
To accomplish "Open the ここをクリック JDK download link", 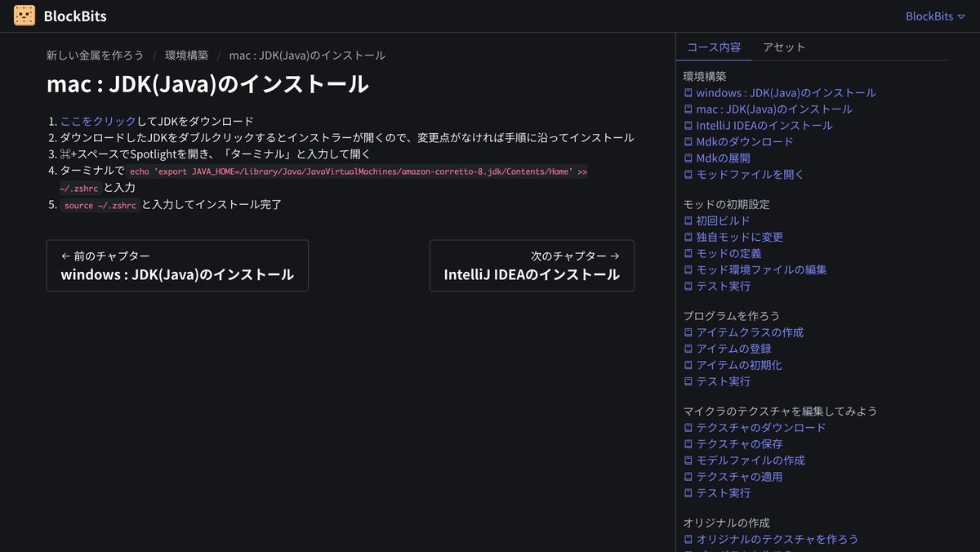I will [x=96, y=119].
